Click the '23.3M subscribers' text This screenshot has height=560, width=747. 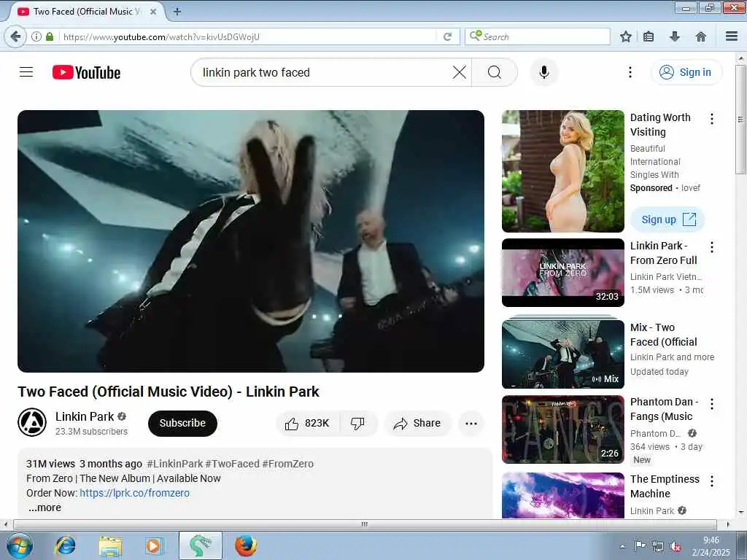coord(91,432)
